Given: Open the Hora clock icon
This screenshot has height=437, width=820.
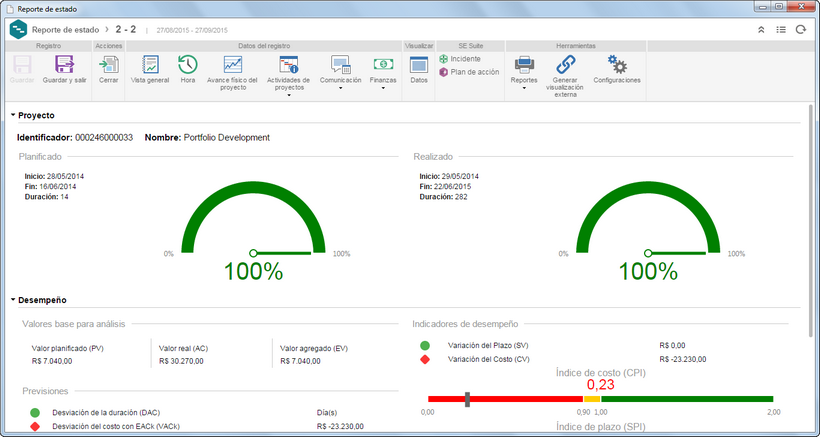Looking at the screenshot, I should coord(188,65).
